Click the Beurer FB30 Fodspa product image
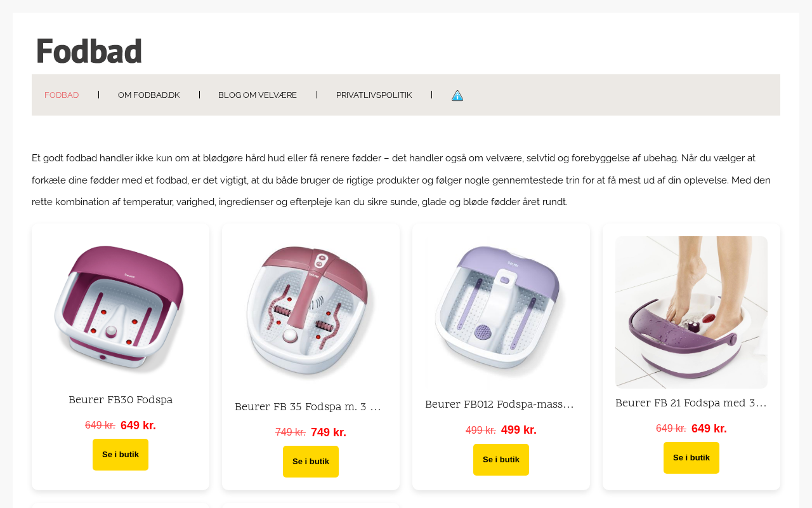 [x=121, y=309]
